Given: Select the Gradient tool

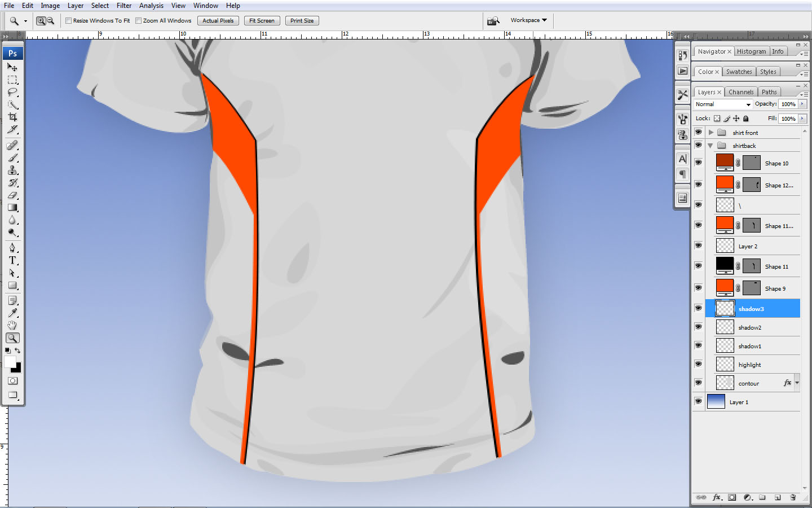Looking at the screenshot, I should click(x=12, y=207).
